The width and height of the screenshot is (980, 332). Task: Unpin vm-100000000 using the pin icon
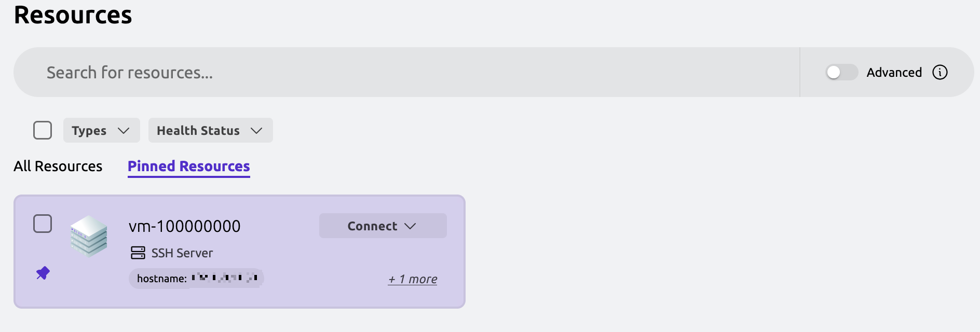point(43,273)
